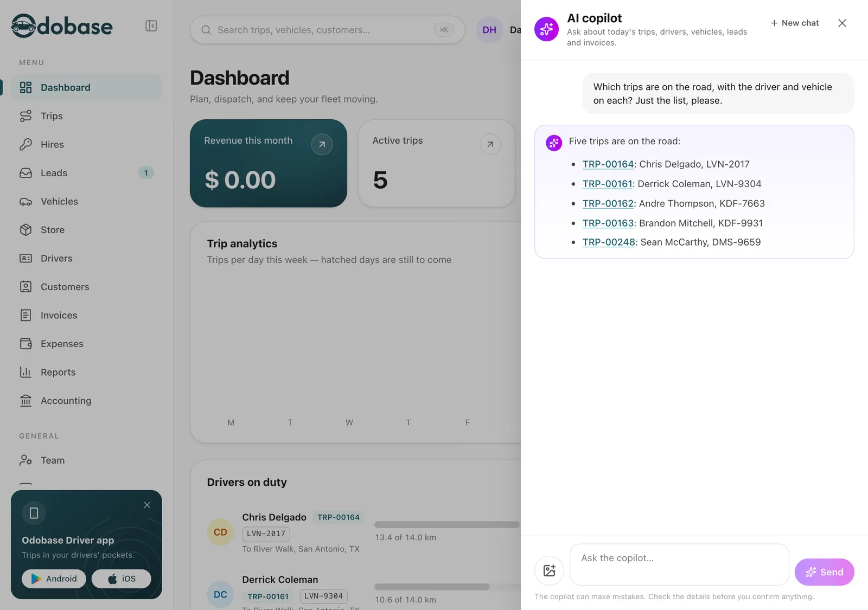Image resolution: width=868 pixels, height=610 pixels.
Task: Open Dashboard in the menu
Action: tap(87, 87)
